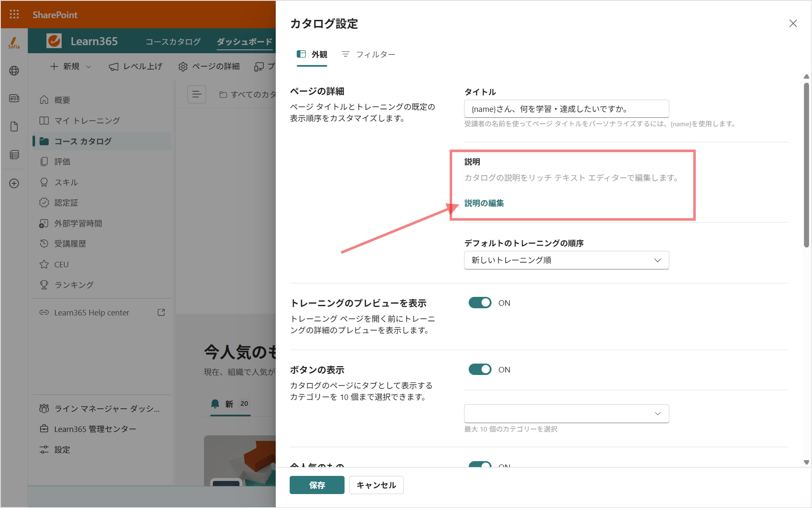
Task: Select the 外観 tab
Action: tap(312, 54)
